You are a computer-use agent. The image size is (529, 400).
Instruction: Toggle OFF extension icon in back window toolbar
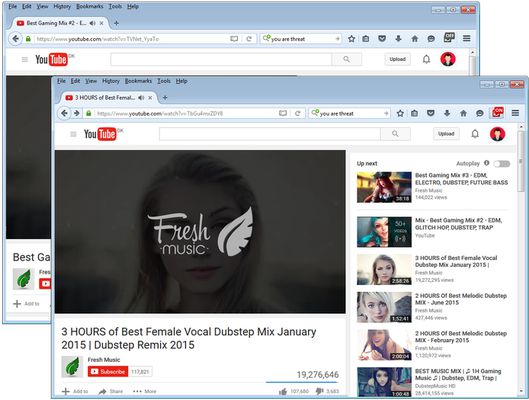coord(449,37)
